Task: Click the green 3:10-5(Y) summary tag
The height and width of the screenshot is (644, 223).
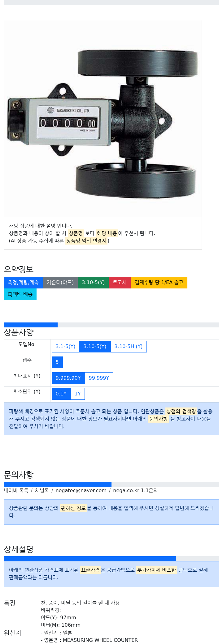Action: tap(93, 283)
